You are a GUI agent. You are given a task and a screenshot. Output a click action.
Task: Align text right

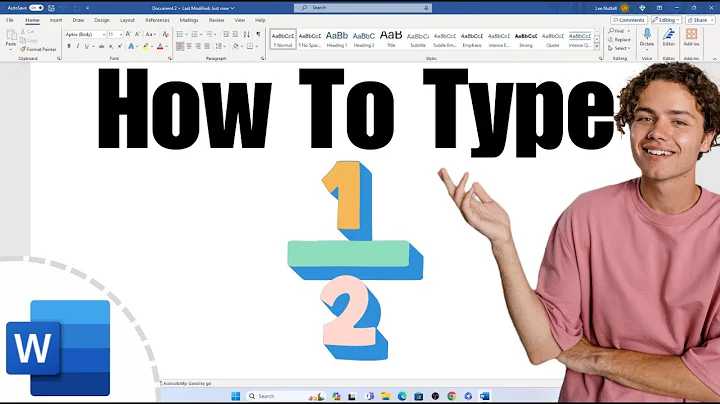coord(198,46)
